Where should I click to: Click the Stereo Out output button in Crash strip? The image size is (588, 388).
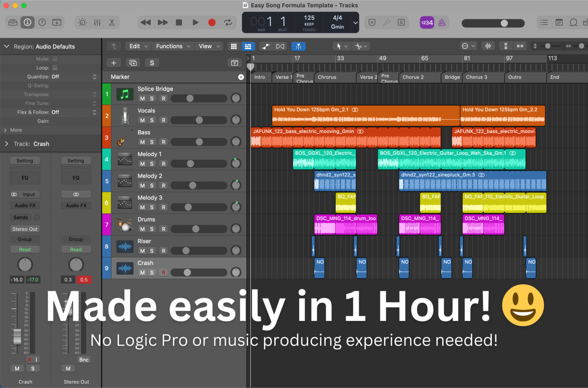(x=25, y=229)
